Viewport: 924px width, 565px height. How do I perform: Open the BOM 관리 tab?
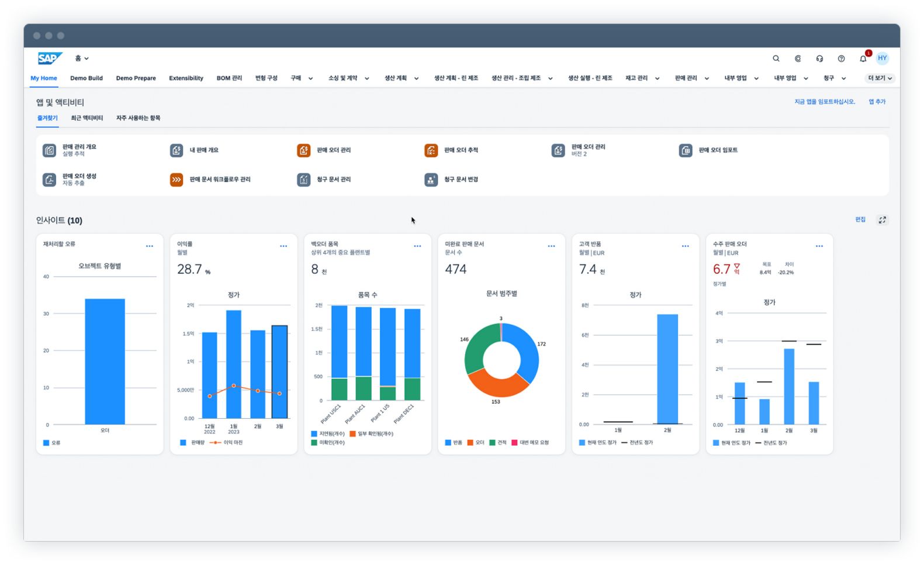coord(229,78)
